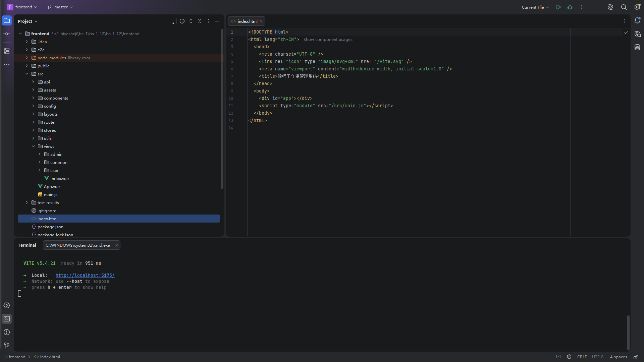Select package.json in the tree
The image size is (644, 362).
tap(47, 227)
